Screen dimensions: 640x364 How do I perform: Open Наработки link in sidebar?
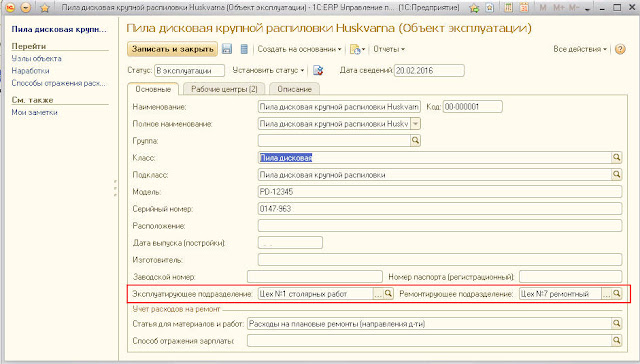tap(30, 71)
